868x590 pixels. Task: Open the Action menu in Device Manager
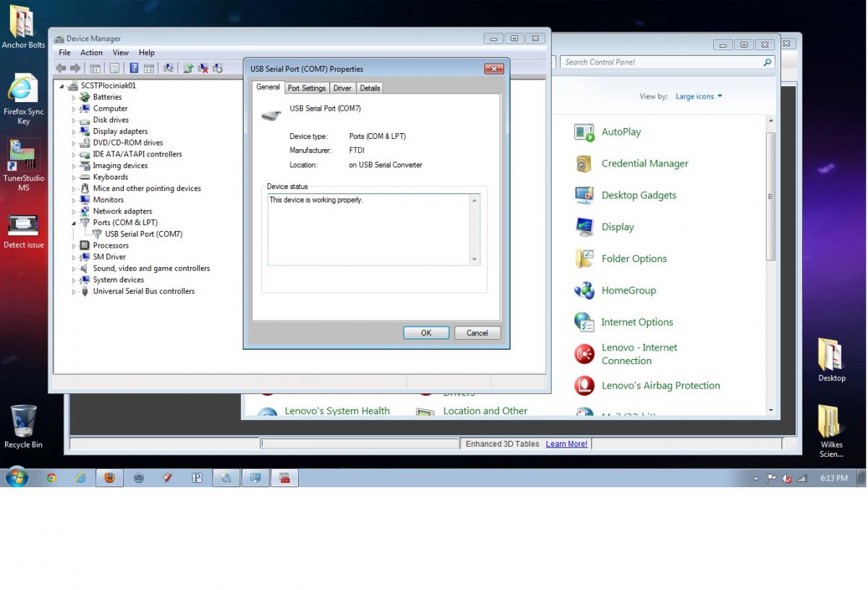point(91,53)
